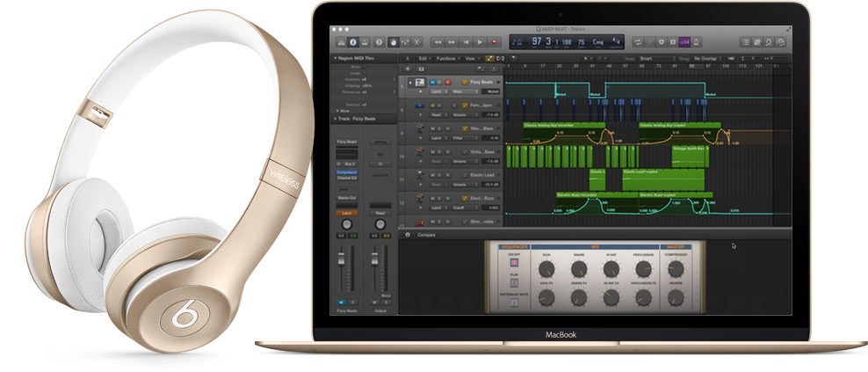Click the Snare knob in Mix section
This screenshot has width=868, height=372.
click(579, 269)
